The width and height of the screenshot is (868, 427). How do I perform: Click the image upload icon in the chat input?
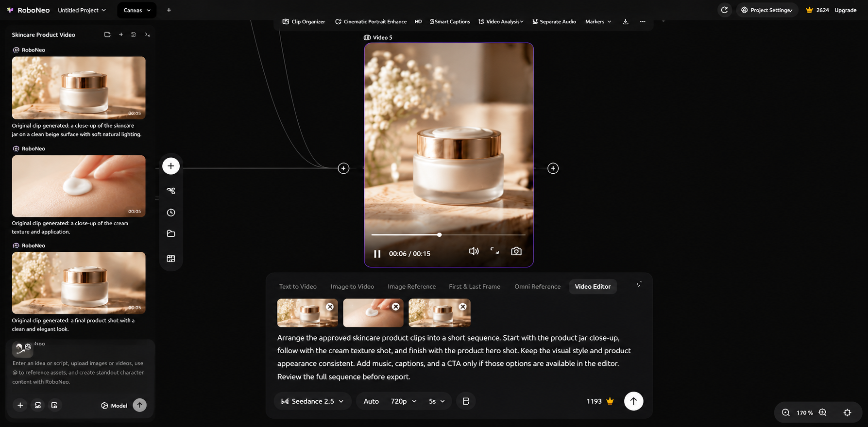[38, 405]
